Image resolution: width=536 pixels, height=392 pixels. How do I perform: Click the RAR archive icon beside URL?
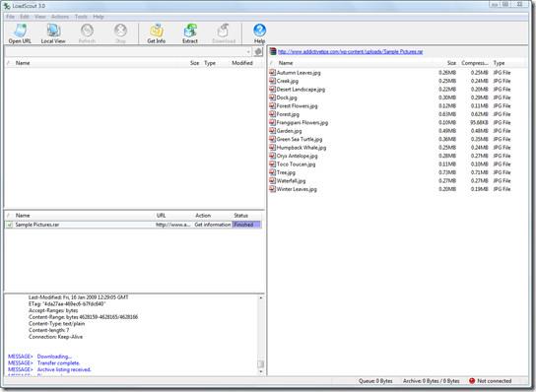click(x=273, y=51)
